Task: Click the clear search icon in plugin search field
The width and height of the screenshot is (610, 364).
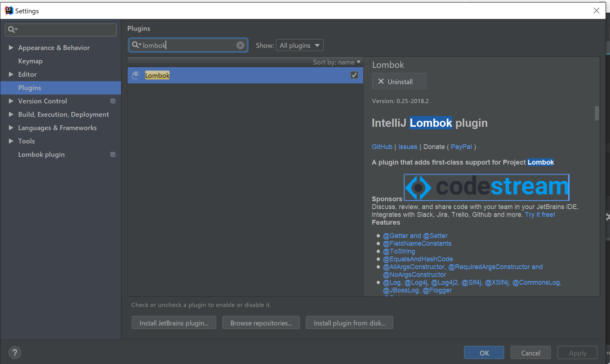Action: click(x=240, y=45)
